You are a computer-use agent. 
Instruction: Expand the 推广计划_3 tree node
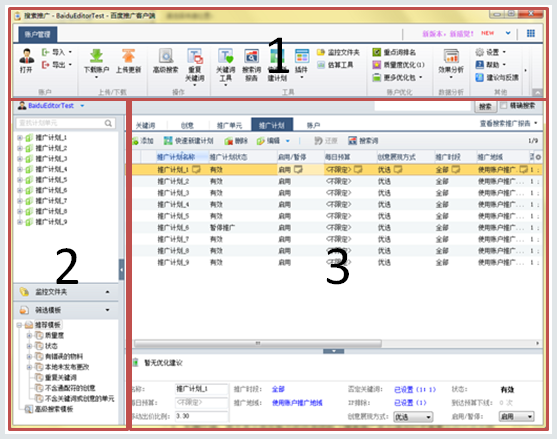click(20, 159)
